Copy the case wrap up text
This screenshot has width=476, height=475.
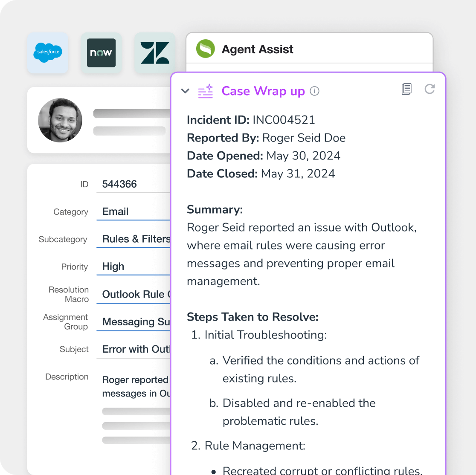click(x=406, y=89)
